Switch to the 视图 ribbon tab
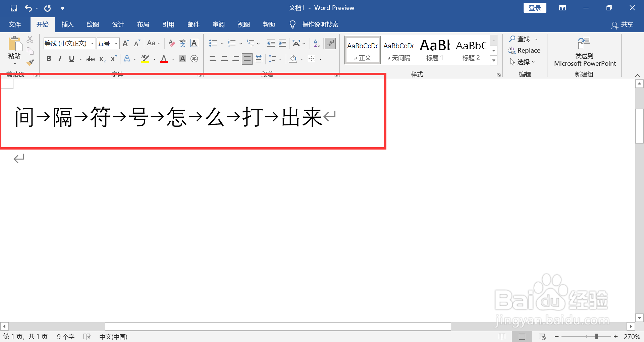Screen dimensions: 644x342 244,24
